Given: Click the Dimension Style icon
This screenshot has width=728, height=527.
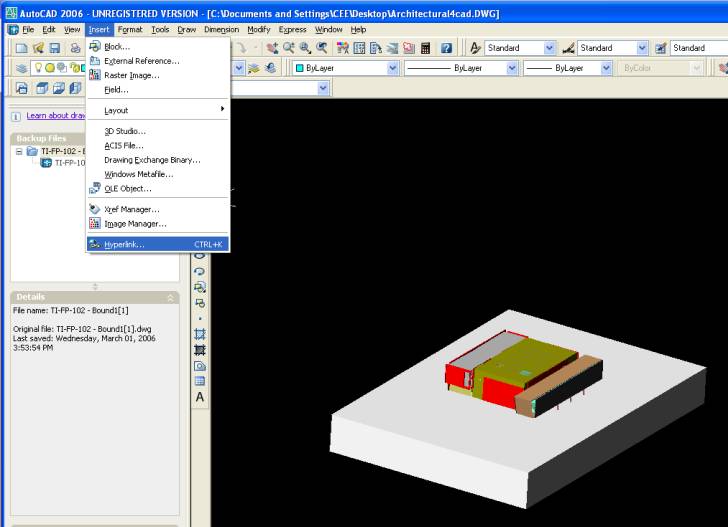Looking at the screenshot, I should pyautogui.click(x=568, y=48).
